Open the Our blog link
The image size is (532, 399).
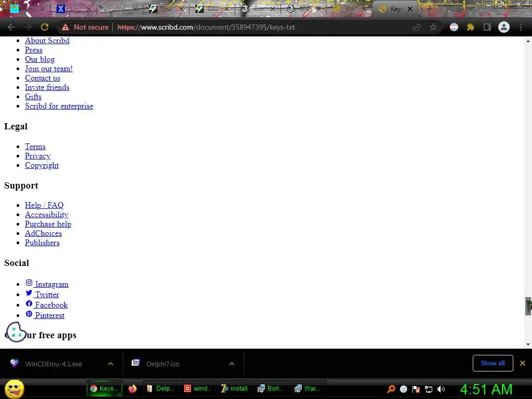tap(39, 59)
